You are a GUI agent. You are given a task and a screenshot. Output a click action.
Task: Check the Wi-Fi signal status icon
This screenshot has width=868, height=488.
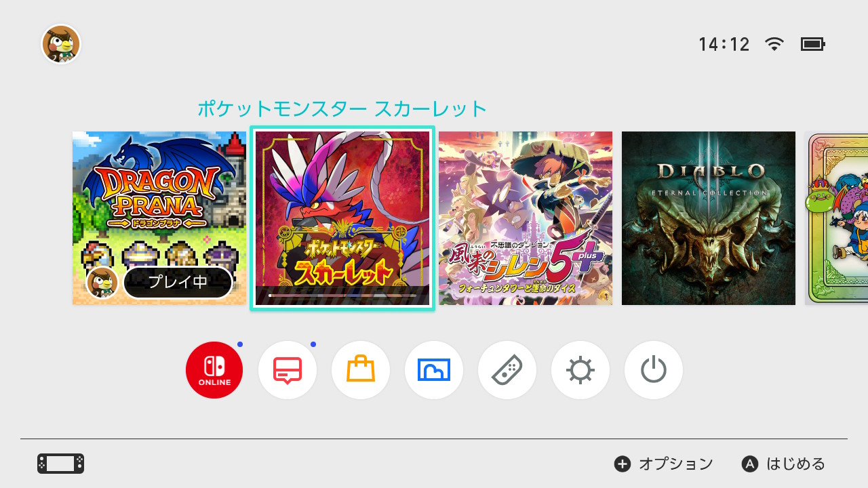(x=774, y=44)
